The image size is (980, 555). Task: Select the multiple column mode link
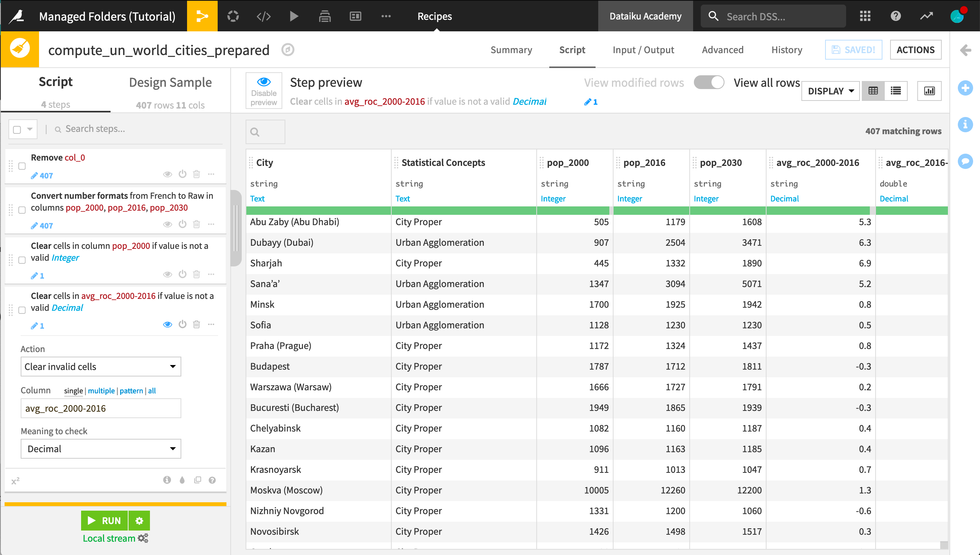coord(101,391)
